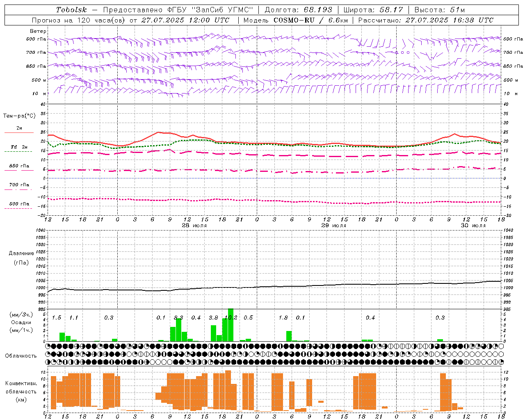Screen dimensions: 525x420
Task: Click the "Td 2м" dew point legend entry
Action: coord(19,147)
